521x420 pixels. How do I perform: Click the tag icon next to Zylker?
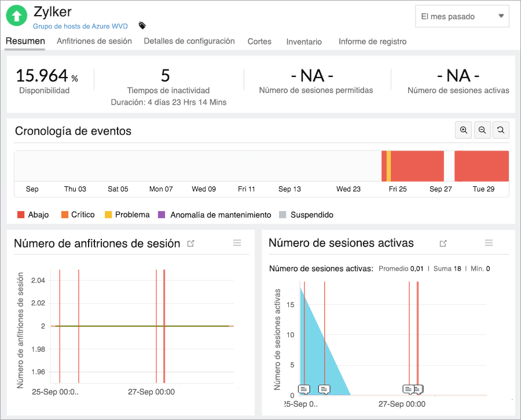click(141, 25)
